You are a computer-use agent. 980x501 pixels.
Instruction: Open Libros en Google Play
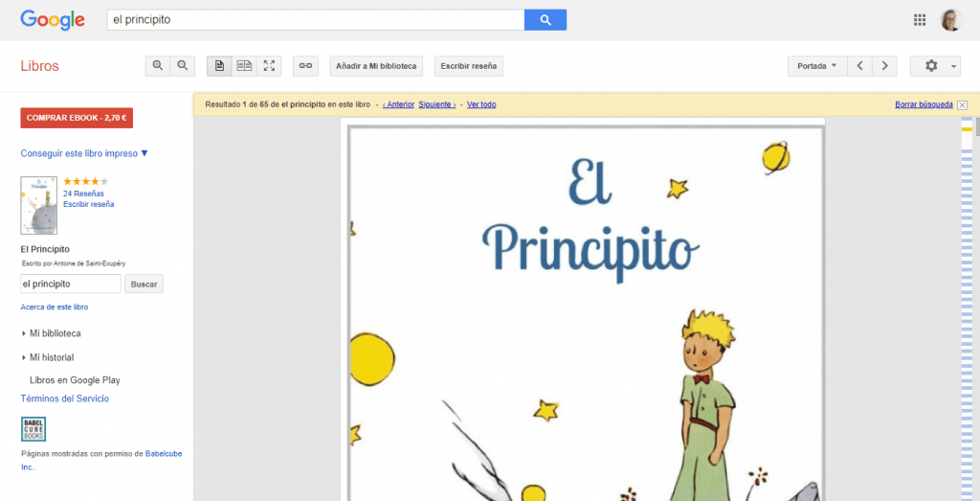(75, 380)
